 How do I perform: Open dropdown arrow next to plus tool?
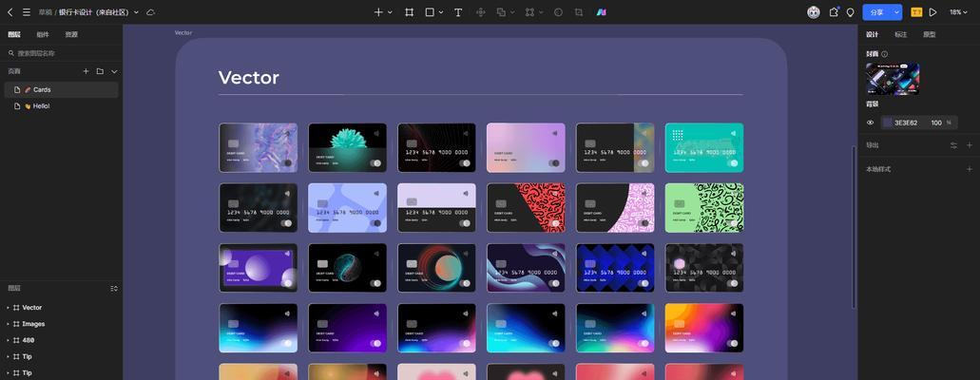[390, 11]
